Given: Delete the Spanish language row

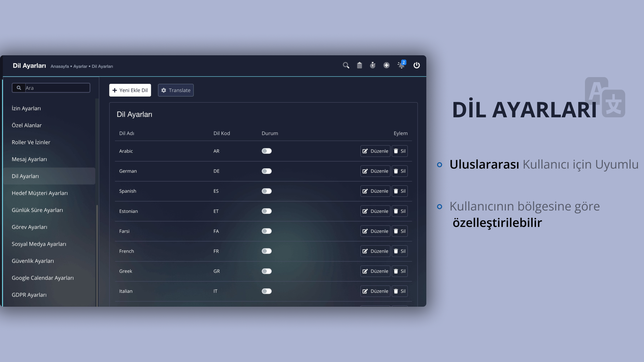Looking at the screenshot, I should [x=399, y=191].
